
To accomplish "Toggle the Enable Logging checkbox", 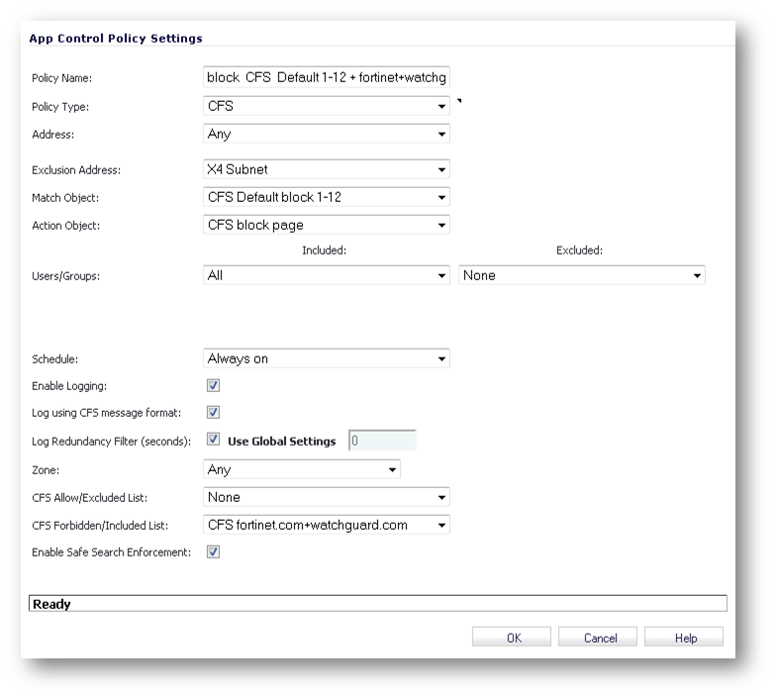I will click(213, 386).
